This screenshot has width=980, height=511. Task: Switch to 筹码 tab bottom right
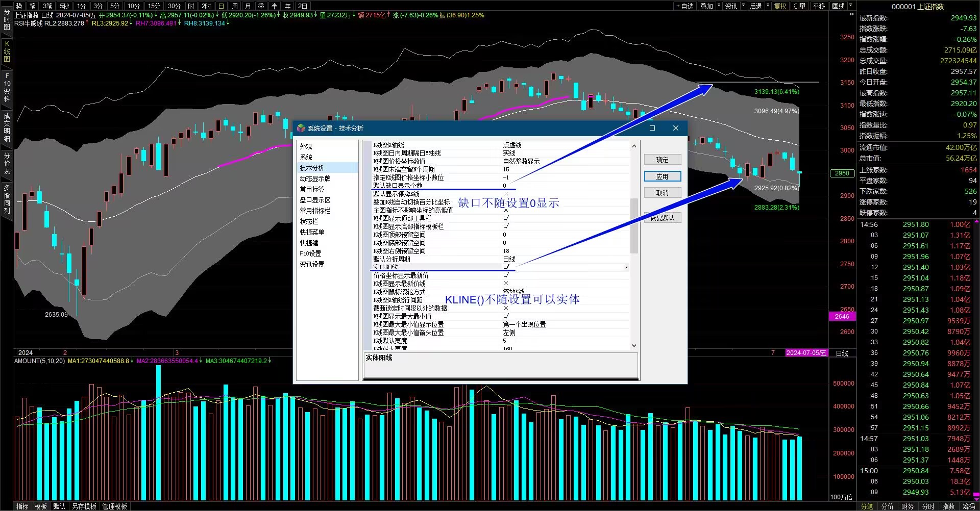(969, 506)
